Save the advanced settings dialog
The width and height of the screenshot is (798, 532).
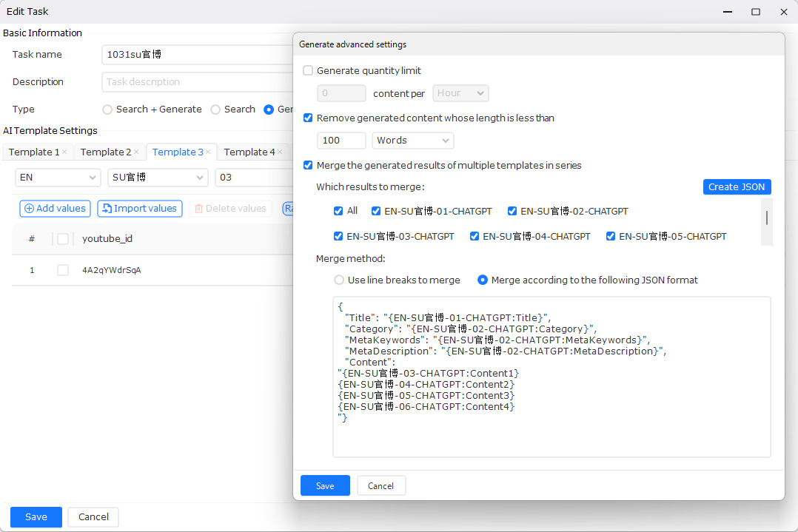(x=325, y=485)
